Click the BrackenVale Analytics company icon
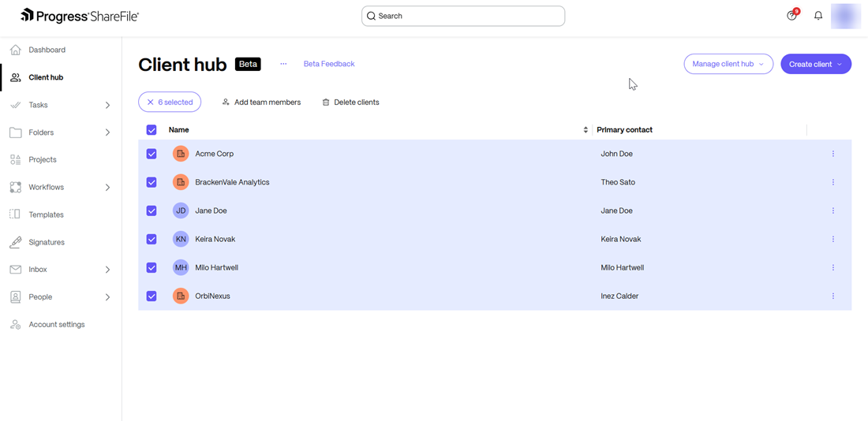The height and width of the screenshot is (421, 868). [181, 182]
